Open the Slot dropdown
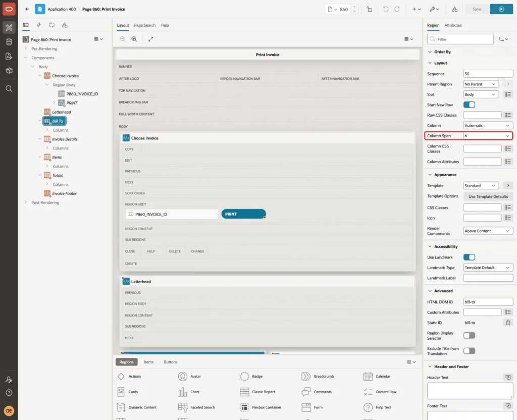Screen dimensions: 517x420 pos(481,94)
